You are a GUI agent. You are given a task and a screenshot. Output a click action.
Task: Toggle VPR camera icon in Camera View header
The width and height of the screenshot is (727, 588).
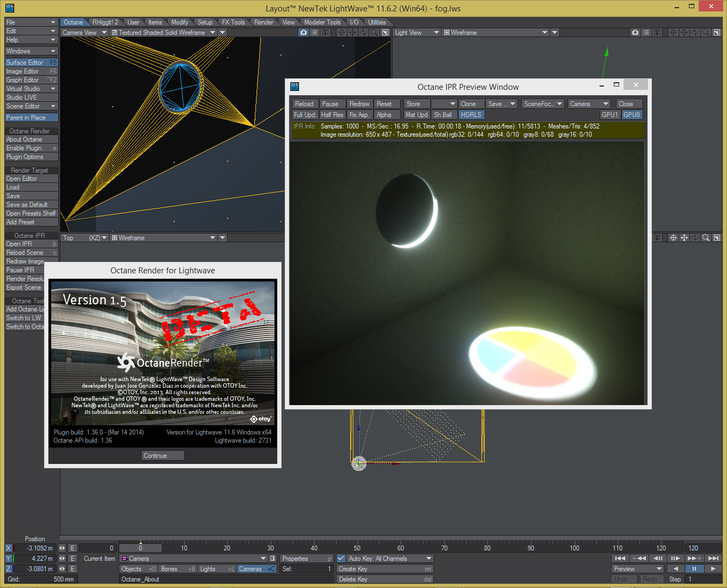pos(303,33)
